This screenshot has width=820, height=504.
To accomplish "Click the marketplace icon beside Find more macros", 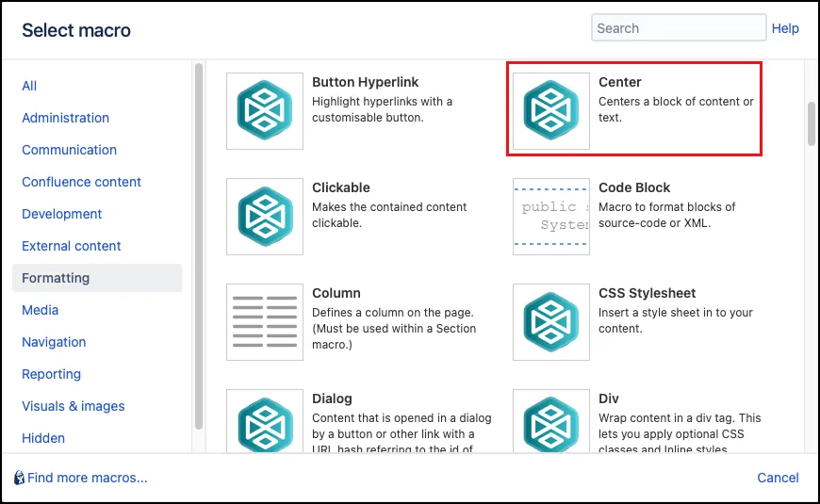I will click(19, 478).
